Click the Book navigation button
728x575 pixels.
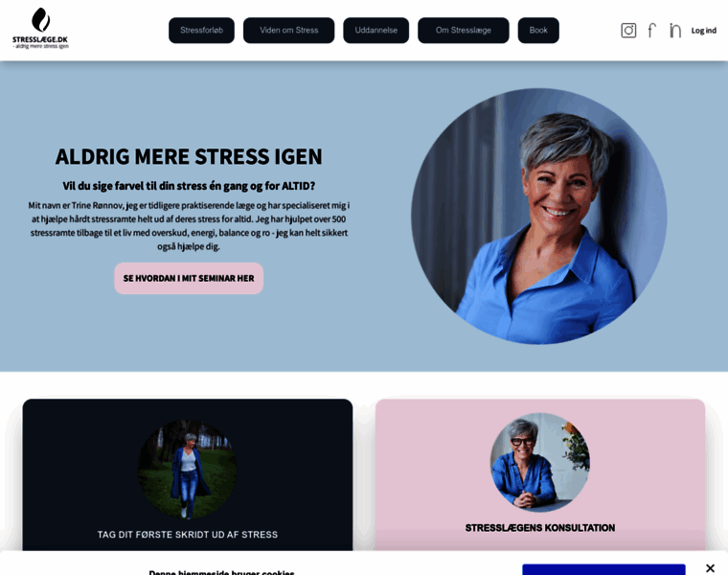click(538, 31)
